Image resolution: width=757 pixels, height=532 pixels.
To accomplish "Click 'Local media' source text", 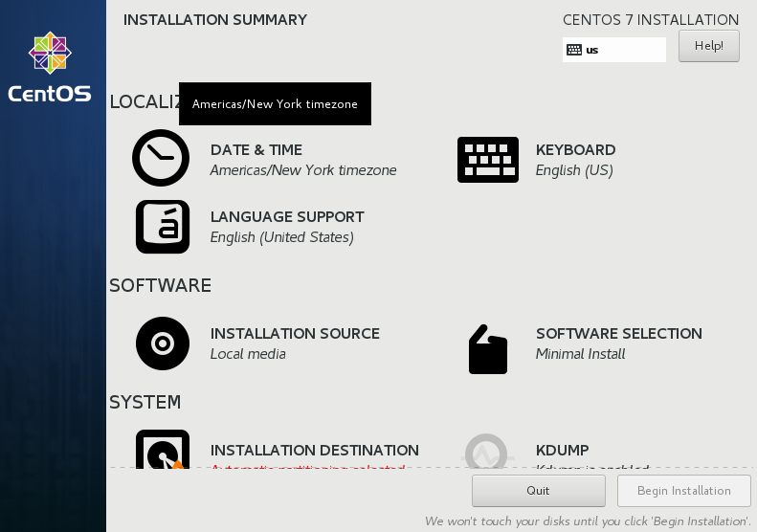I will (x=248, y=354).
